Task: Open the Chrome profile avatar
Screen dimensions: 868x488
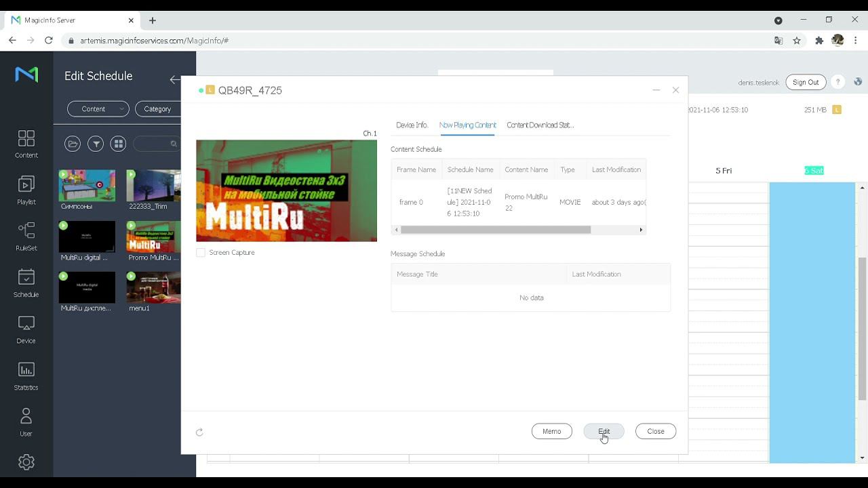Action: coord(837,41)
